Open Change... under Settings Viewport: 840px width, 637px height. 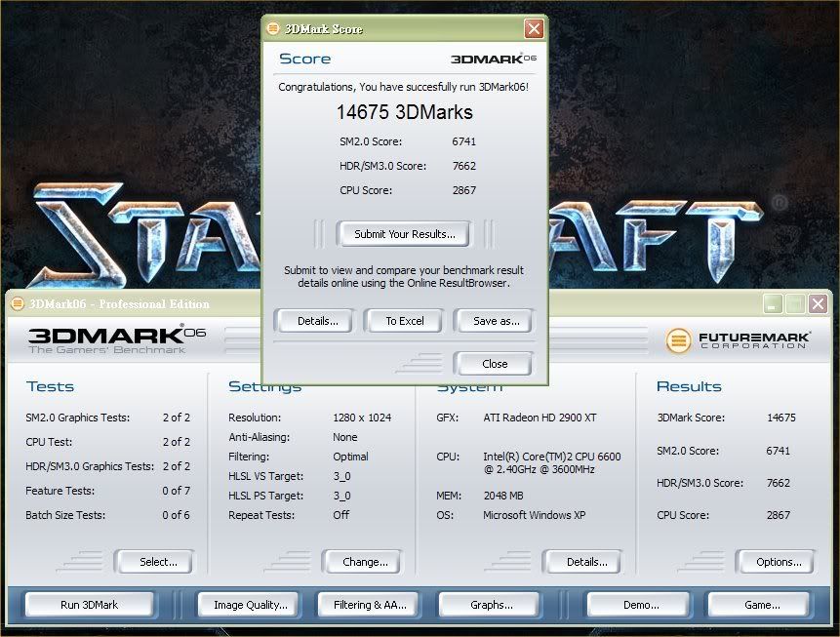tap(362, 562)
